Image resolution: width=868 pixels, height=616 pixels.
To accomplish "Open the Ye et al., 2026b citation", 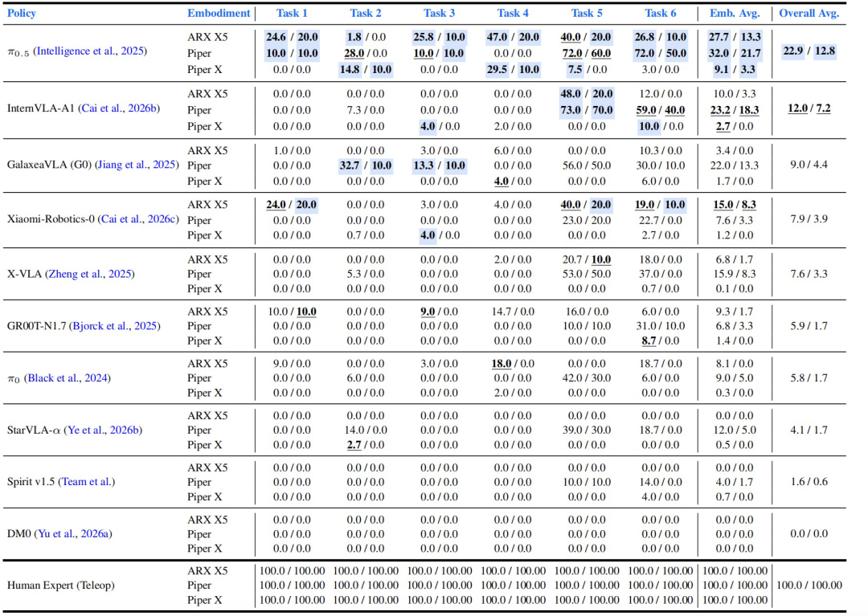I will tap(103, 430).
